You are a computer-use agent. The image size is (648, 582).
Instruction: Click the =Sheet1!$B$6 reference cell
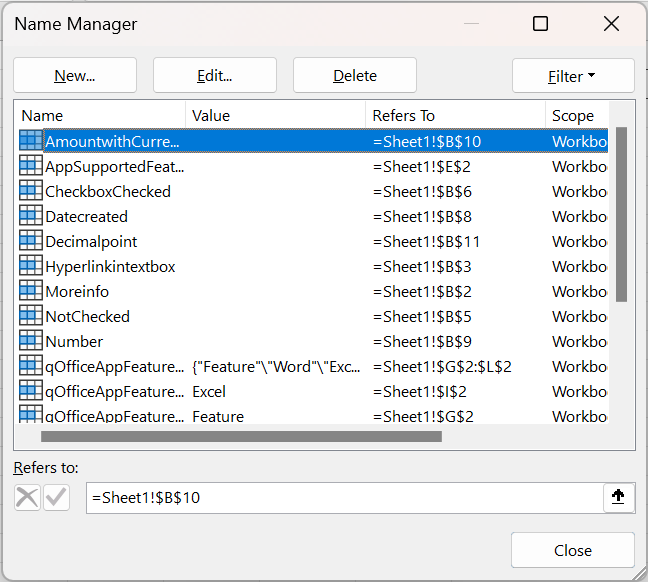[422, 191]
